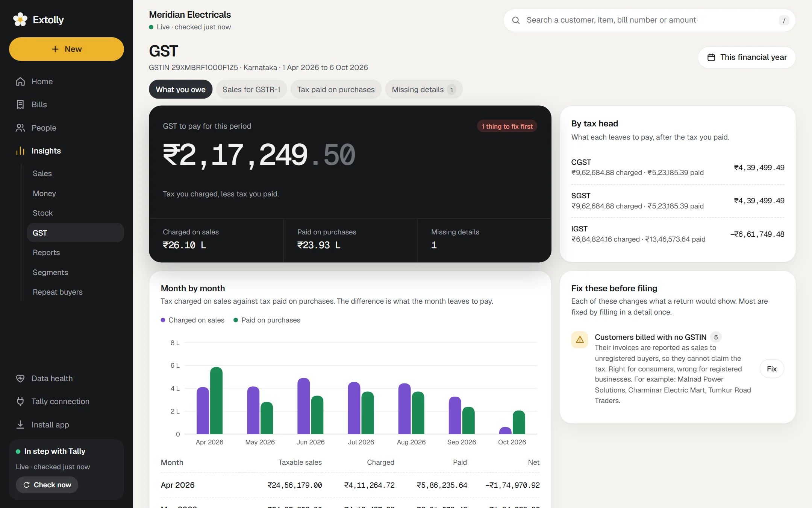Click the Extolly flower logo
The image size is (812, 508).
coord(20,20)
